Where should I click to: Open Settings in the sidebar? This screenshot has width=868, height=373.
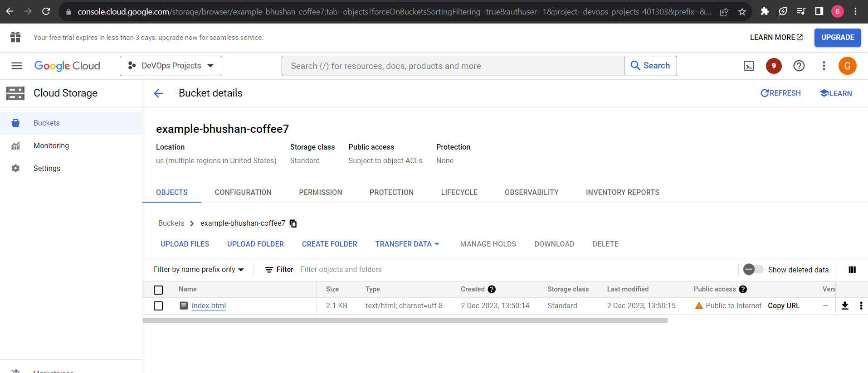(47, 168)
